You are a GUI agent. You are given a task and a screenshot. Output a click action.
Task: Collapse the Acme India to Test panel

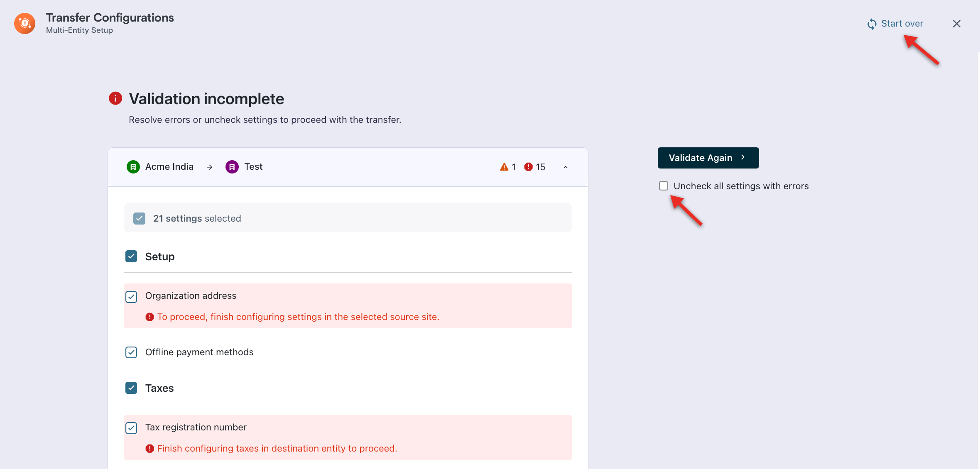click(565, 167)
